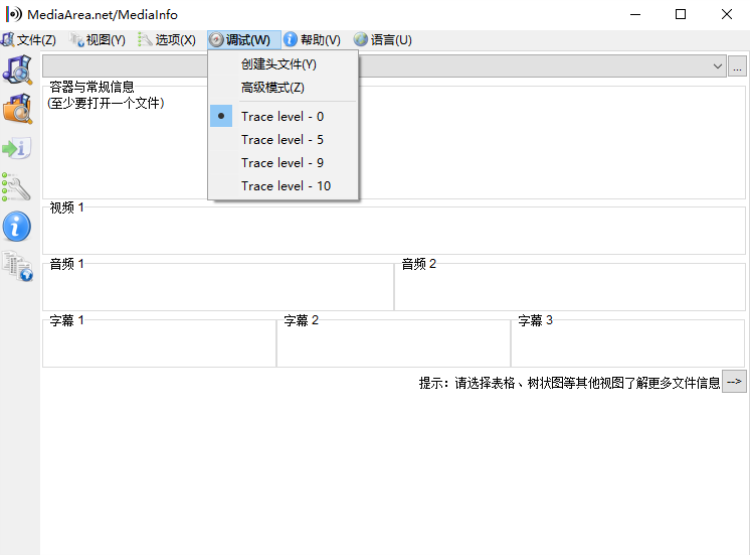Click the 字幕 2 info box
750x555 pixels.
[394, 344]
